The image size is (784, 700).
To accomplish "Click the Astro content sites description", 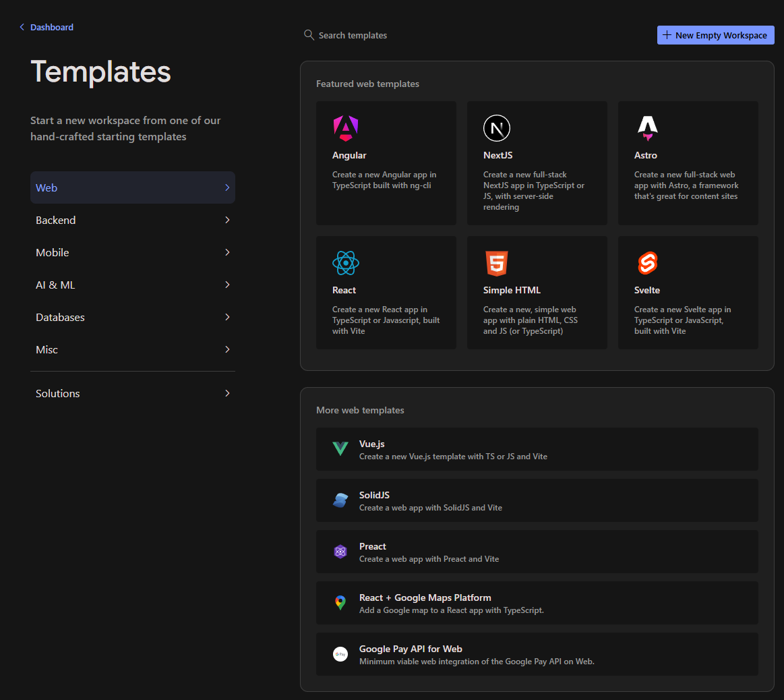I will [x=686, y=185].
